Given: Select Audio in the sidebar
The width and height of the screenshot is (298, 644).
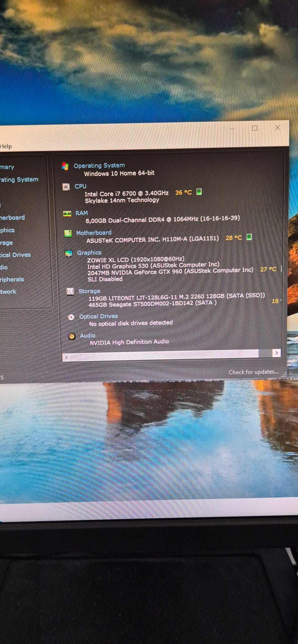Looking at the screenshot, I should coord(4,267).
